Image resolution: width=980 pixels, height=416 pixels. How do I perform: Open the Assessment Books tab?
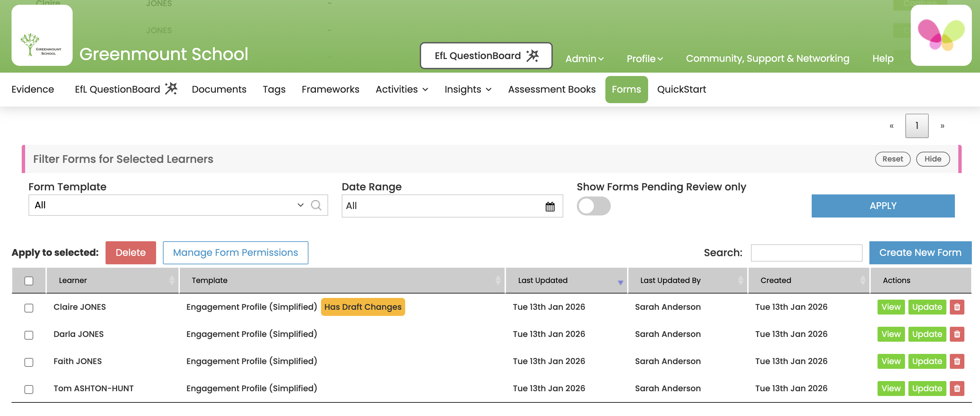coord(552,89)
